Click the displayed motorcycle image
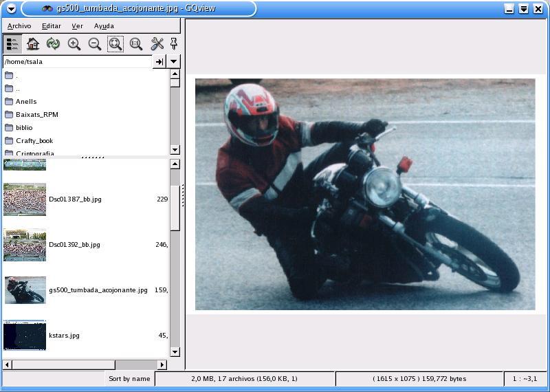Image resolution: width=550 pixels, height=392 pixels. point(365,195)
